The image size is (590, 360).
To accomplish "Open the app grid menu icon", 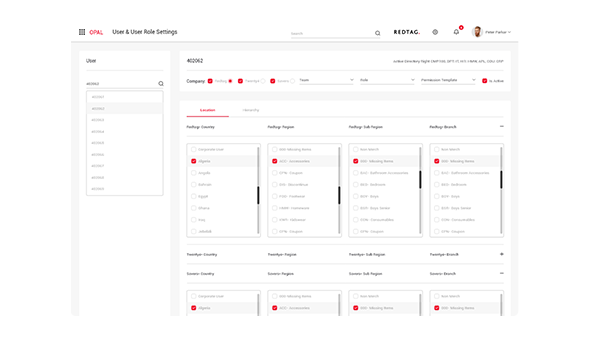I will coord(82,32).
